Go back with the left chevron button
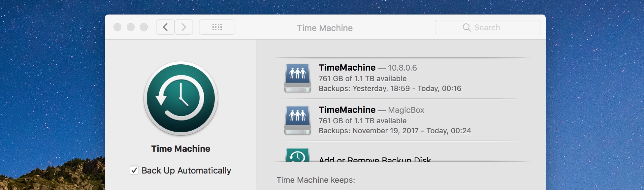The width and height of the screenshot is (644, 190). pyautogui.click(x=165, y=27)
